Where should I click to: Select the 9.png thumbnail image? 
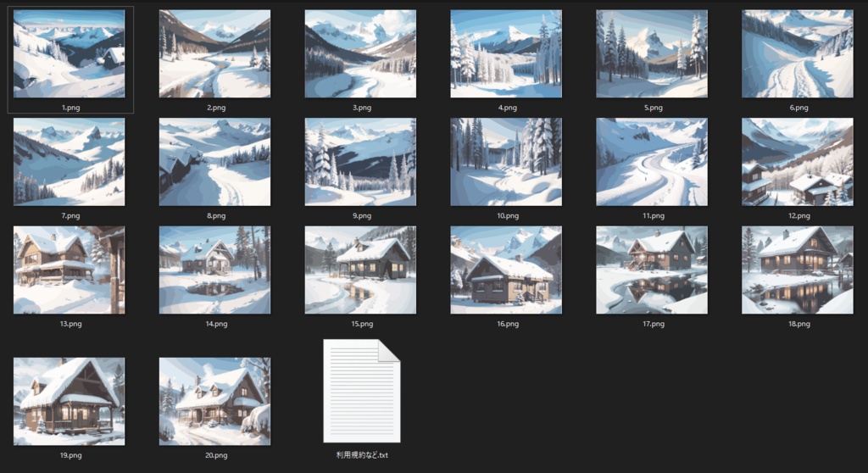pyautogui.click(x=360, y=162)
